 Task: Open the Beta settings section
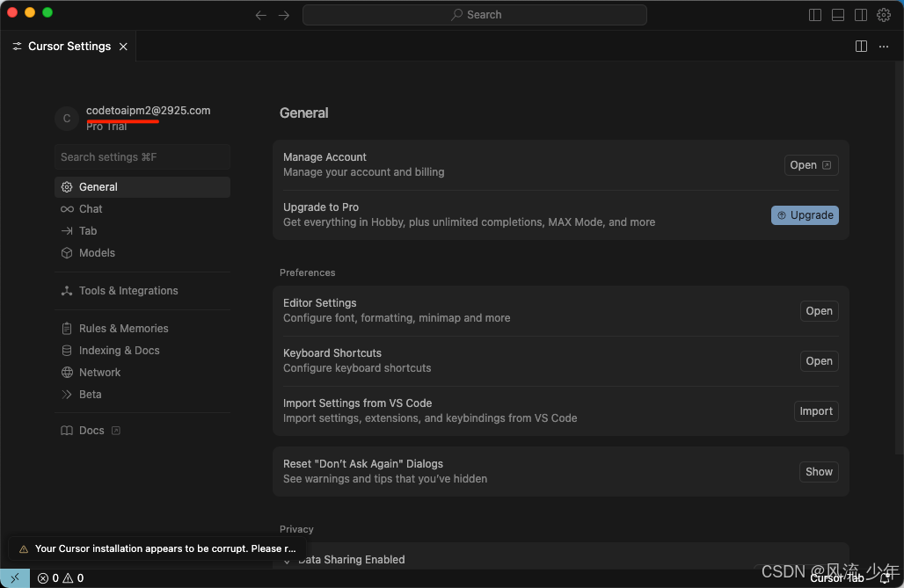click(142, 394)
